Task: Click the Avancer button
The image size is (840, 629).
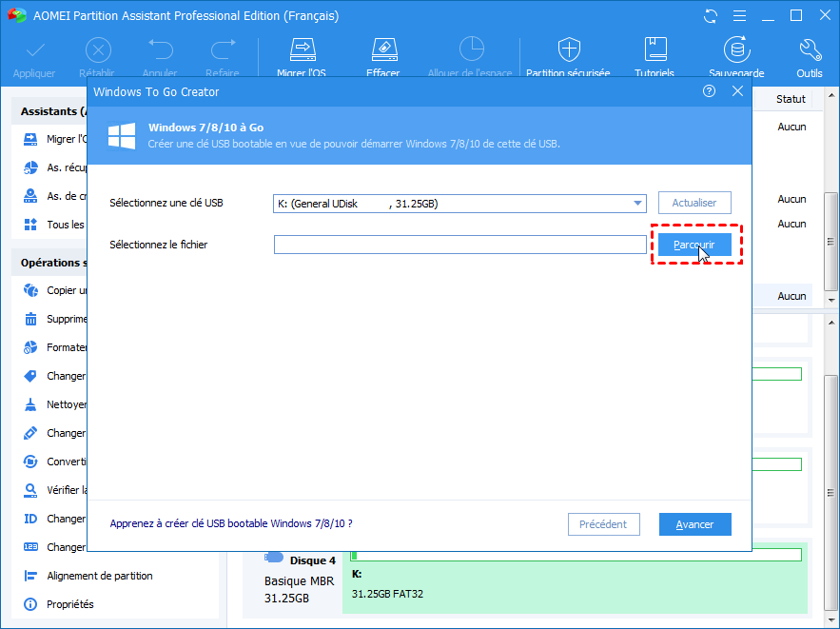Action: [694, 524]
